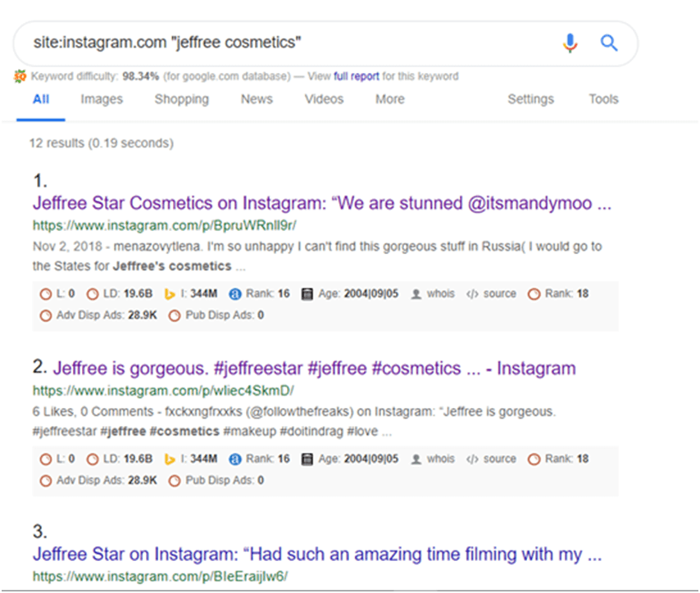Click the Bing index icon in first result
Screen dimensions: 700x593
pos(170,293)
